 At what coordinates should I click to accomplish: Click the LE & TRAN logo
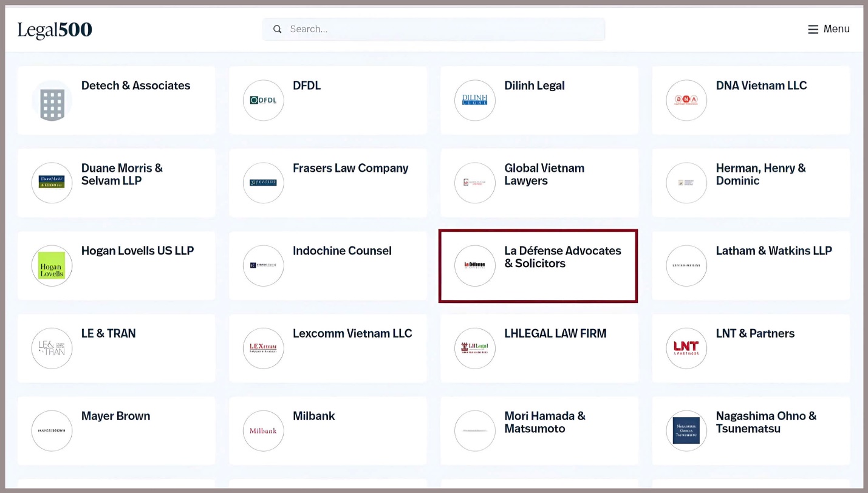click(52, 348)
